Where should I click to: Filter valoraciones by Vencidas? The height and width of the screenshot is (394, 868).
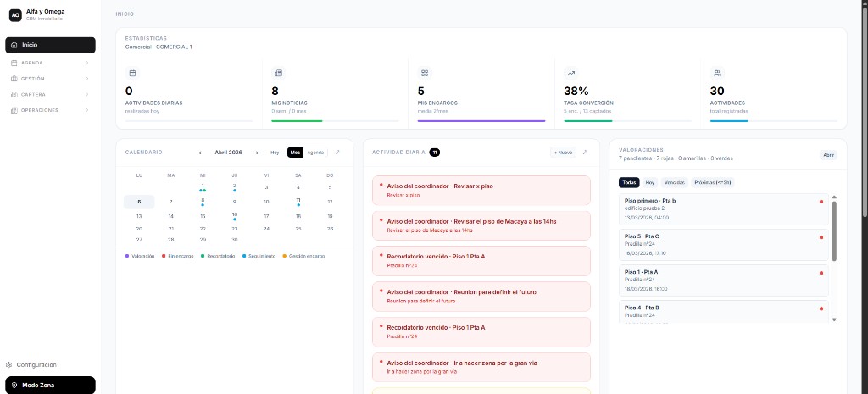(674, 183)
